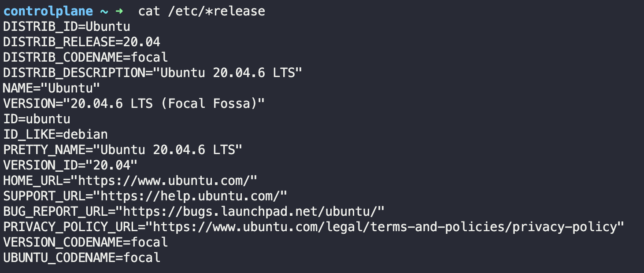644x273 pixels.
Task: Click the DISTRIB_CODENAME=focal line
Action: pos(85,57)
